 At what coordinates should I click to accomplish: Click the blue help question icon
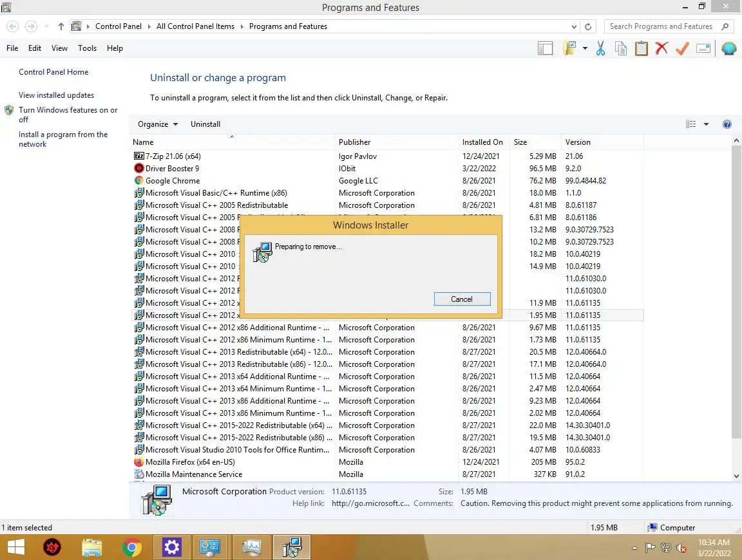pos(727,124)
